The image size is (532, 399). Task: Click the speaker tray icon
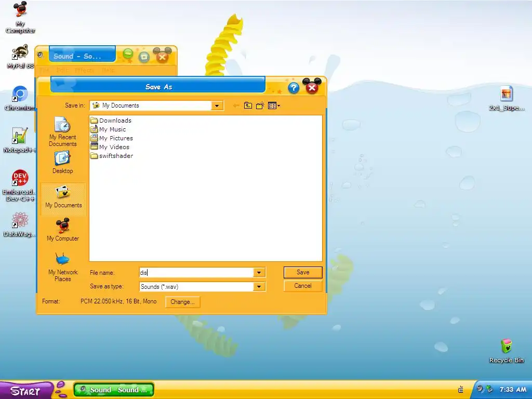[x=480, y=389]
